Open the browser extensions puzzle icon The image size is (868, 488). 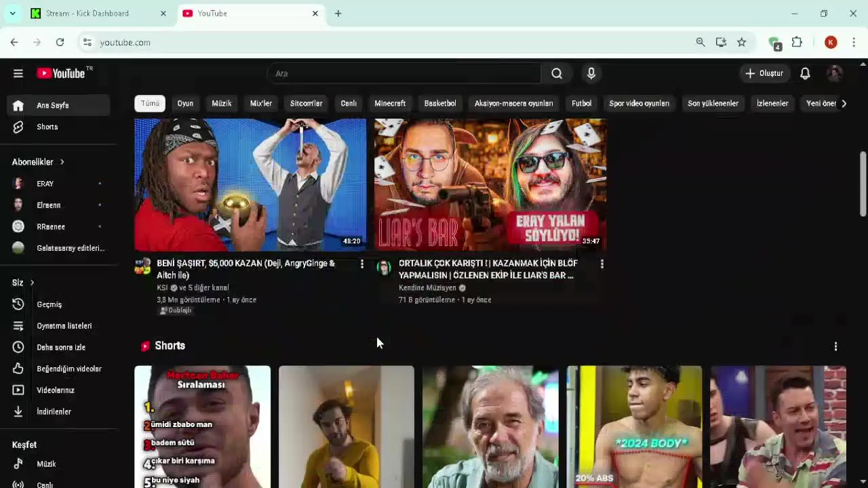pos(797,42)
